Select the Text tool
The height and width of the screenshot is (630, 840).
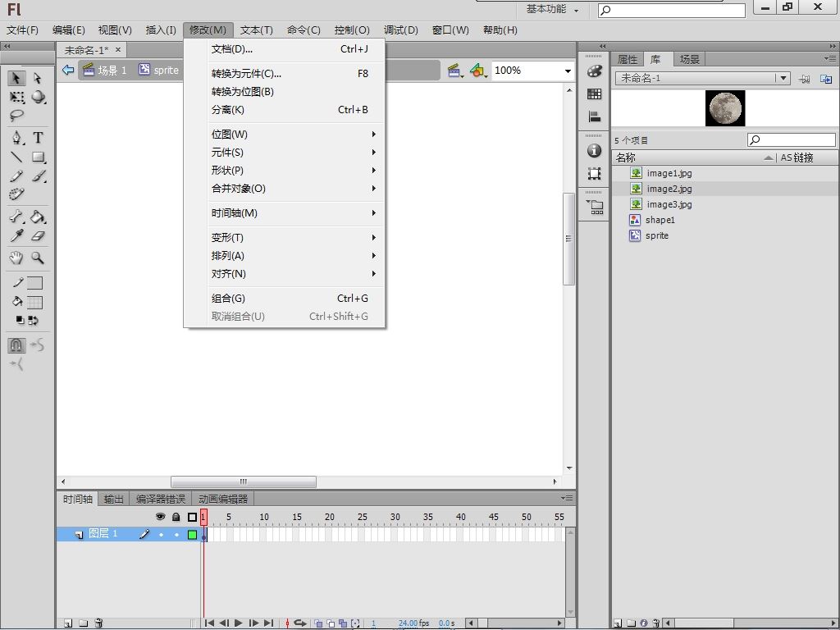pos(38,138)
